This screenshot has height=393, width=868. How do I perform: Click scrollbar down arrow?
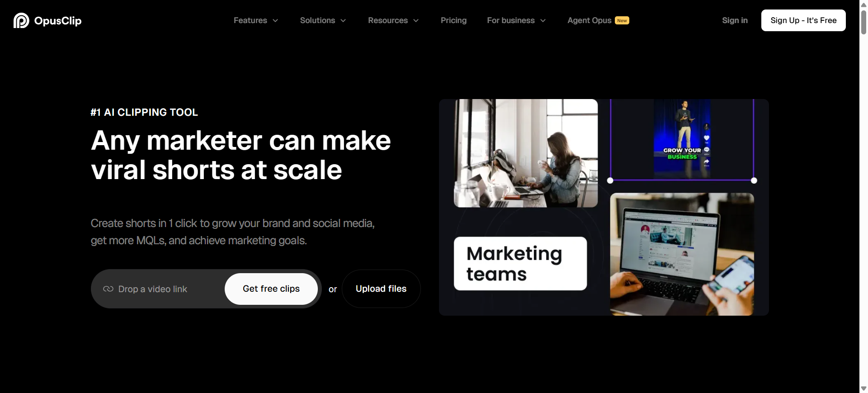click(x=863, y=388)
